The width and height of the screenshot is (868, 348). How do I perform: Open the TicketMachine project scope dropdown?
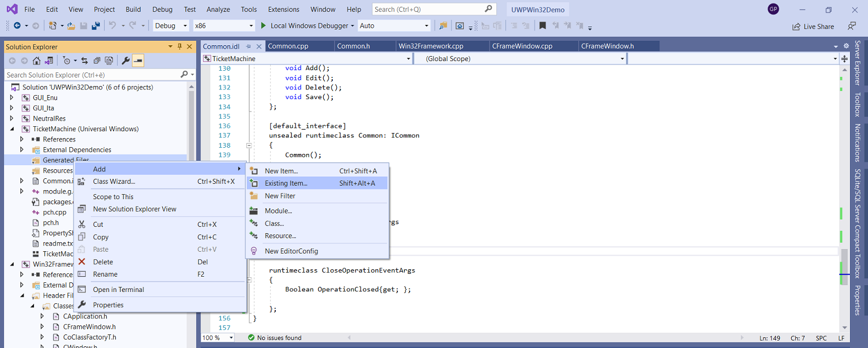pyautogui.click(x=306, y=59)
